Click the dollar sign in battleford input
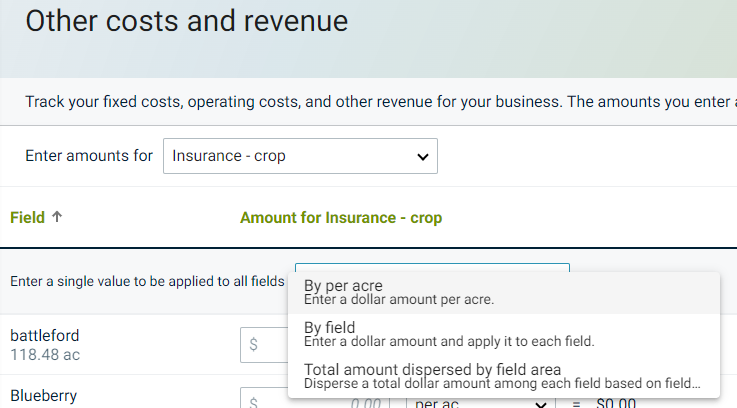The width and height of the screenshot is (737, 408). pos(254,344)
